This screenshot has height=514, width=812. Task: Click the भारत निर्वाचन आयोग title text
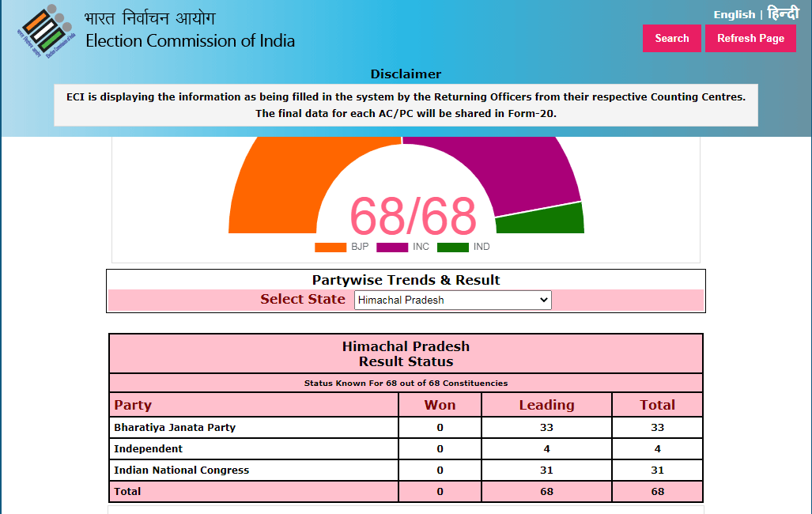(x=149, y=18)
